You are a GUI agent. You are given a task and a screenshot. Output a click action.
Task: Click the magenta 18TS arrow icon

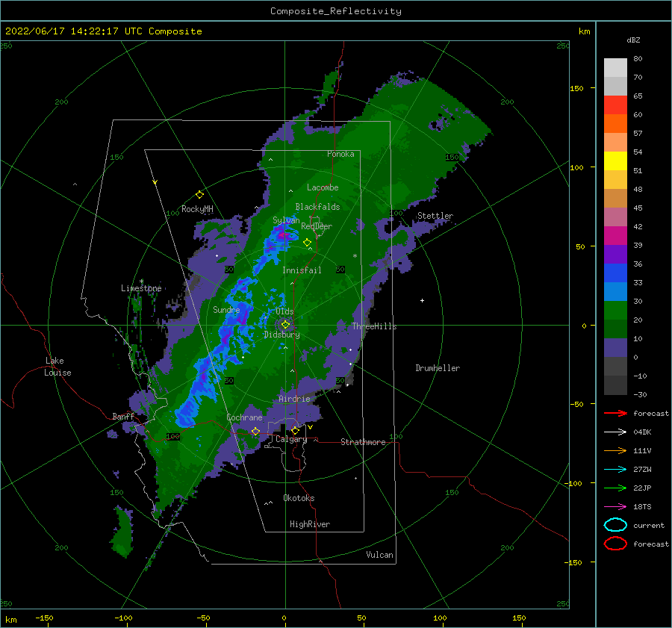(x=615, y=507)
